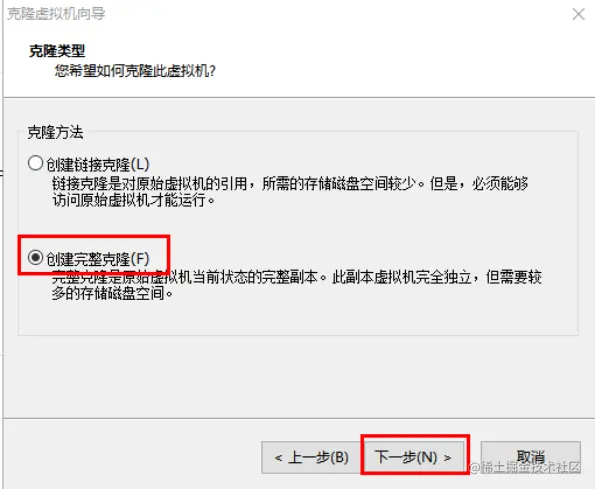Image resolution: width=595 pixels, height=489 pixels.
Task: Click the 多的存储磁盘空间 text line
Action: 112,294
